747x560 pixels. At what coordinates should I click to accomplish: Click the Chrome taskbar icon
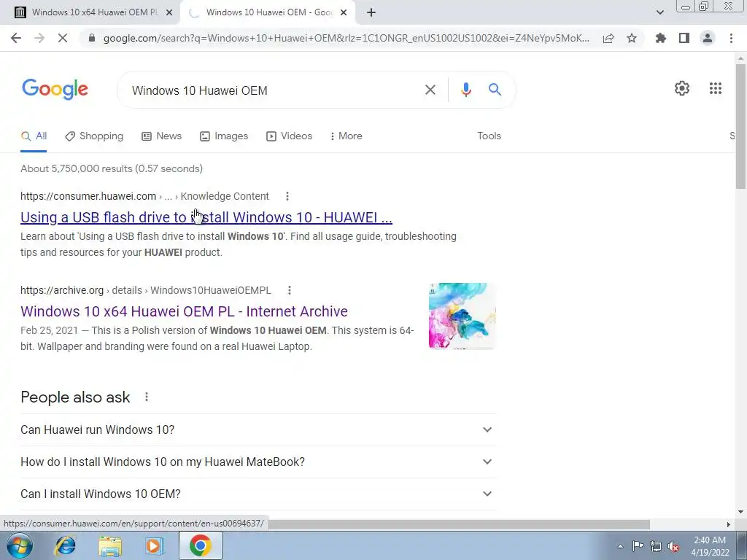(x=200, y=545)
